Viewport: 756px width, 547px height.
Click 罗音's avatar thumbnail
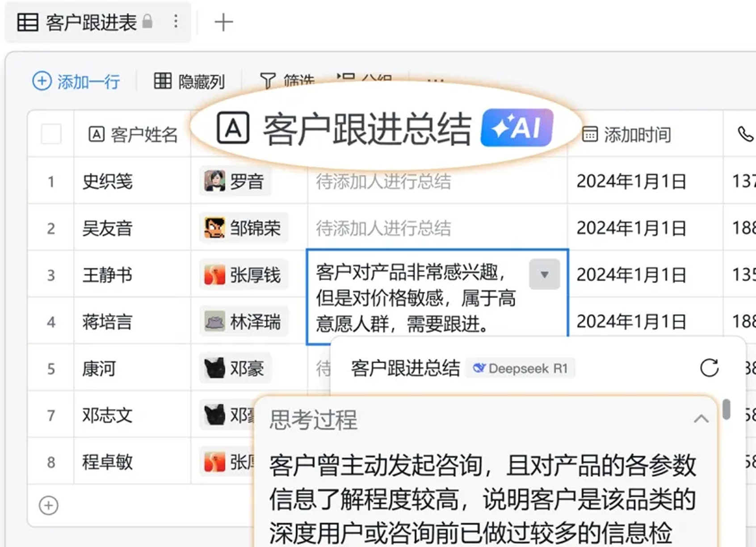[214, 181]
